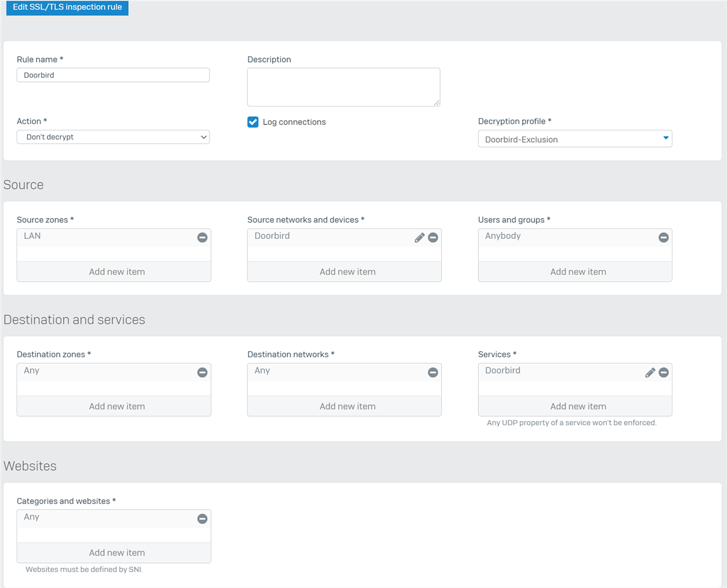The width and height of the screenshot is (727, 588).
Task: Edit Doorbird source network entry
Action: 420,238
